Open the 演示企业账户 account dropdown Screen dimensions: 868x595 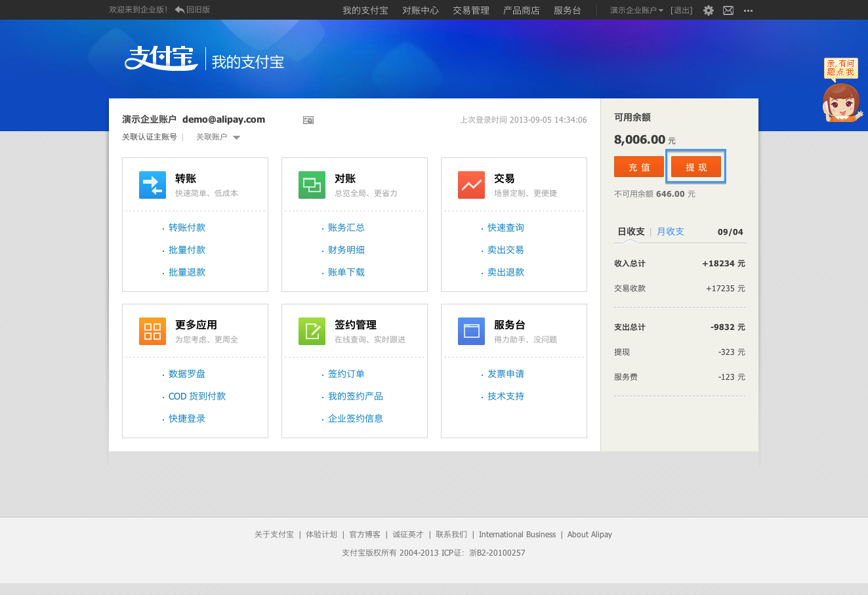click(636, 10)
